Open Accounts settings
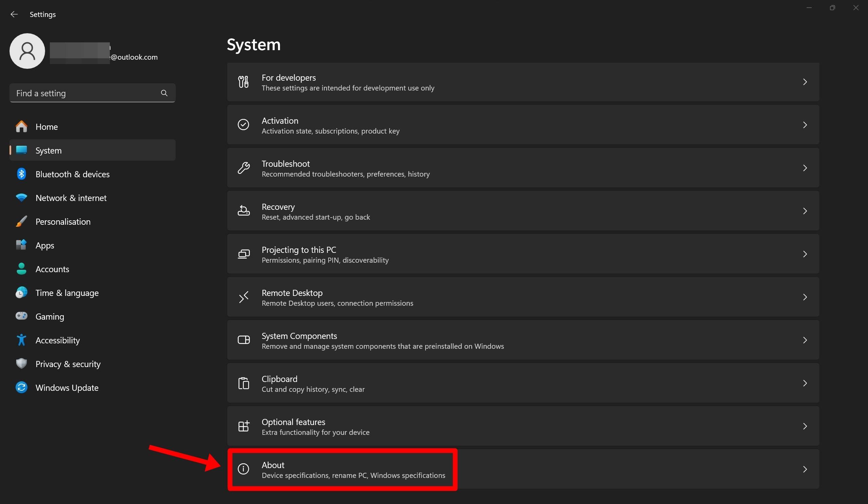The height and width of the screenshot is (504, 868). (52, 269)
